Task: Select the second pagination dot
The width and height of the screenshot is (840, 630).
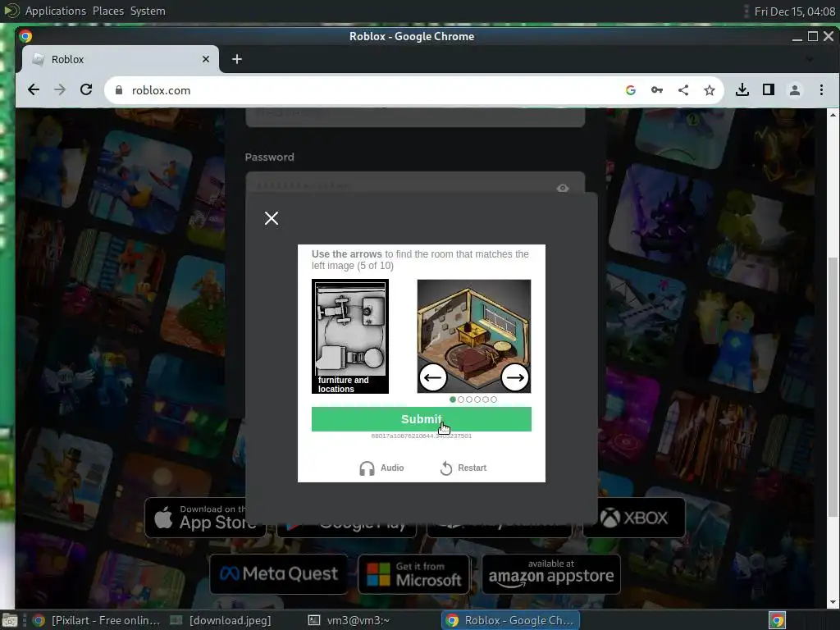Action: [461, 399]
